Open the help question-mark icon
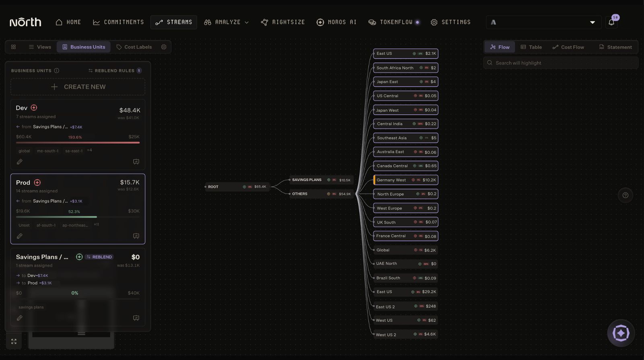This screenshot has height=360, width=644. [625, 195]
